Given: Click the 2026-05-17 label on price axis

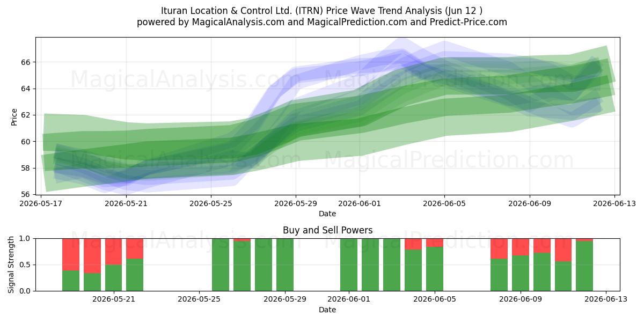Looking at the screenshot, I should click(x=42, y=203).
